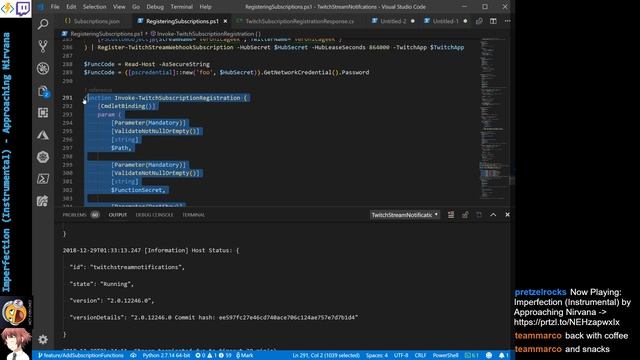Open the Selection menu
The image size is (640, 360).
94,7
